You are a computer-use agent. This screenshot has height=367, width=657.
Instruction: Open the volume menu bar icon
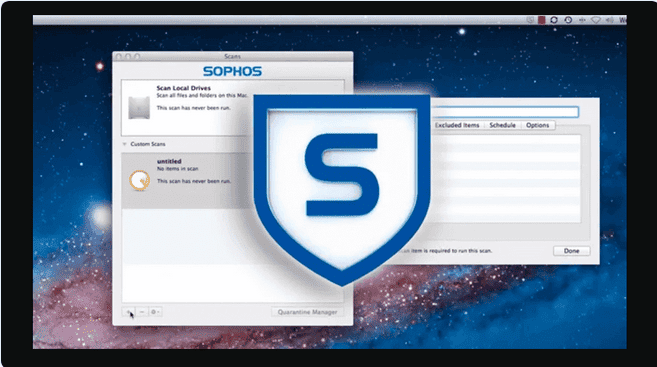pyautogui.click(x=609, y=20)
